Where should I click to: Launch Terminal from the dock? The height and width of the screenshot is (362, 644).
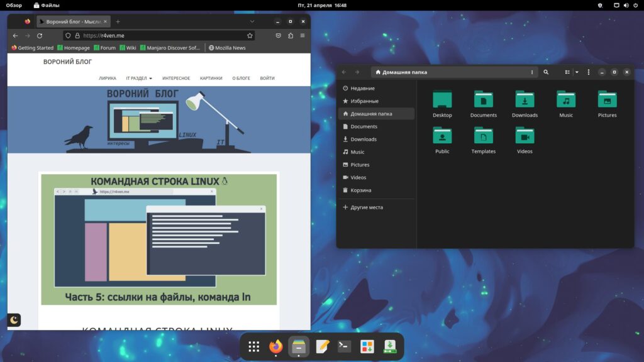pyautogui.click(x=344, y=346)
